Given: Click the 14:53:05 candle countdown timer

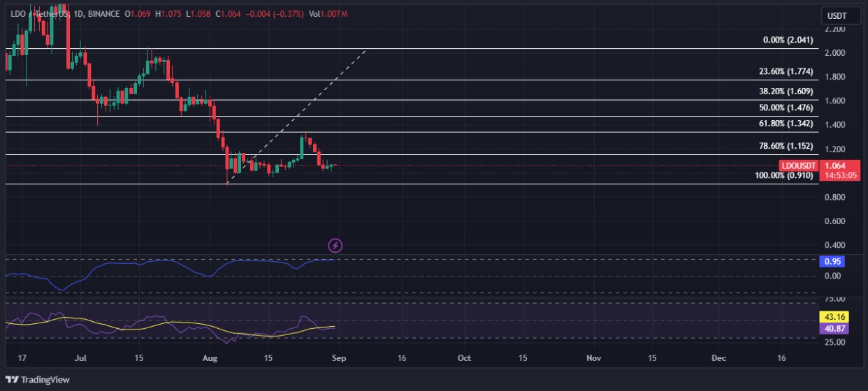Looking at the screenshot, I should 836,175.
